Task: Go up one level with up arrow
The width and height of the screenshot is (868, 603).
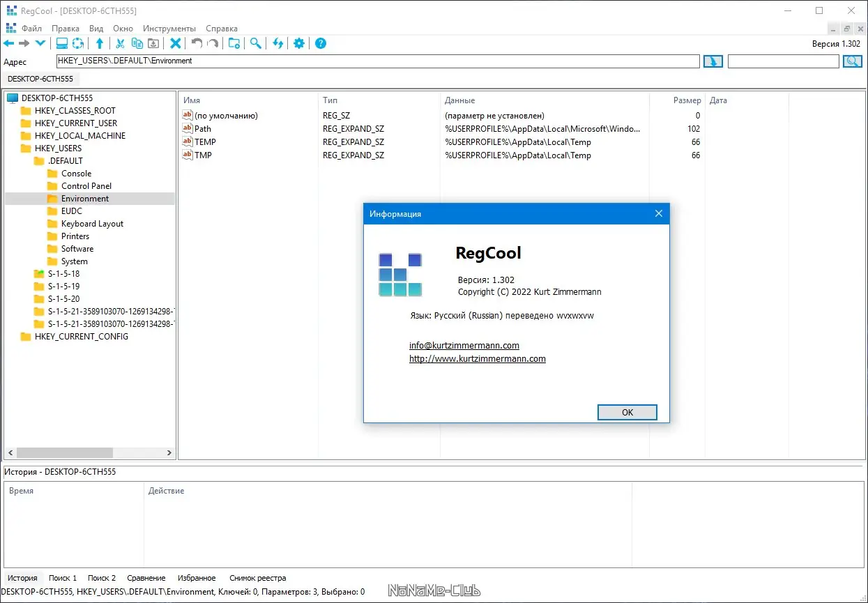Action: [x=100, y=43]
